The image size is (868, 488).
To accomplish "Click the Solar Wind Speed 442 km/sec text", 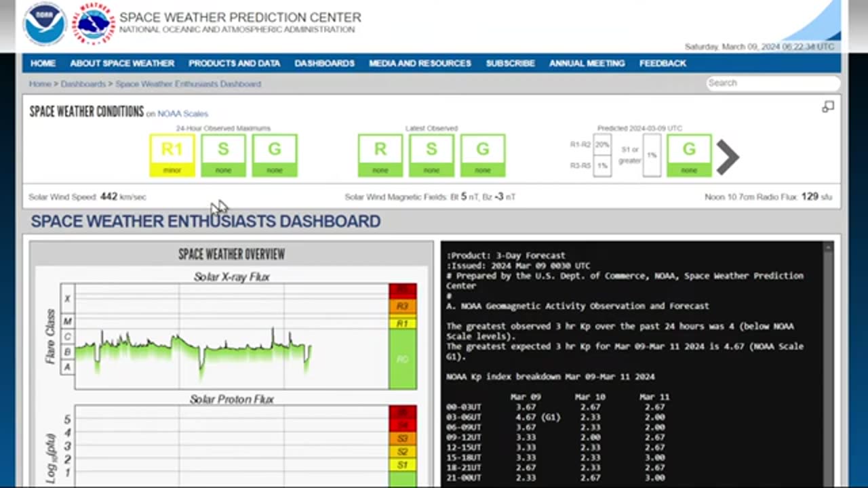I will click(87, 197).
